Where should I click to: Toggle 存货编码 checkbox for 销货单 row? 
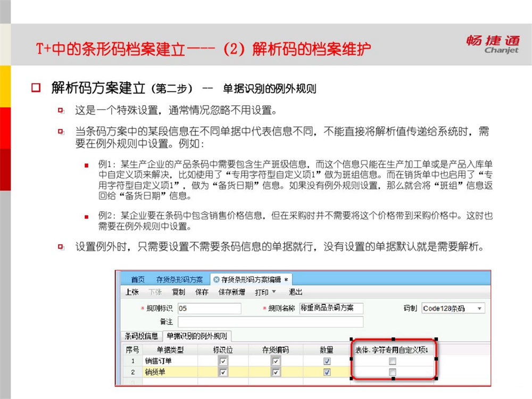point(276,372)
